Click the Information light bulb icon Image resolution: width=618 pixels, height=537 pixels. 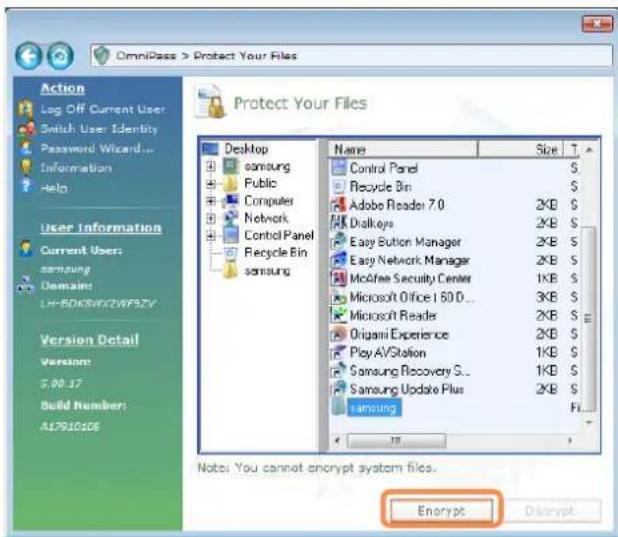click(26, 167)
